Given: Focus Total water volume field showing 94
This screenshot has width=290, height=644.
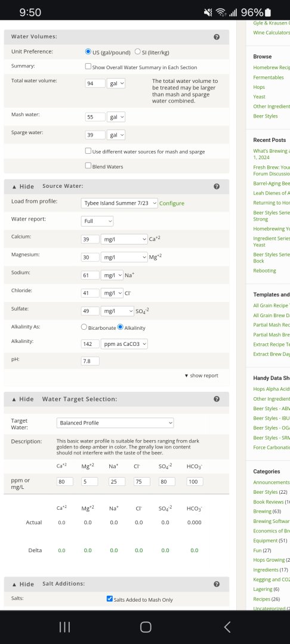Looking at the screenshot, I should click(x=95, y=83).
